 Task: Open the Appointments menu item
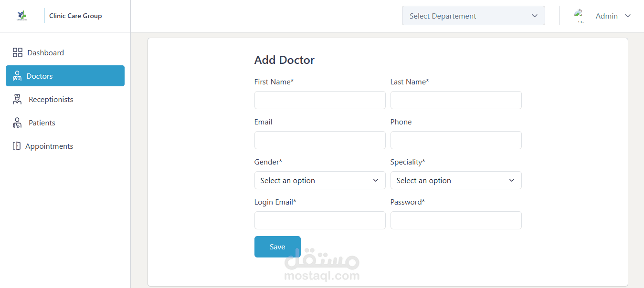click(x=49, y=146)
